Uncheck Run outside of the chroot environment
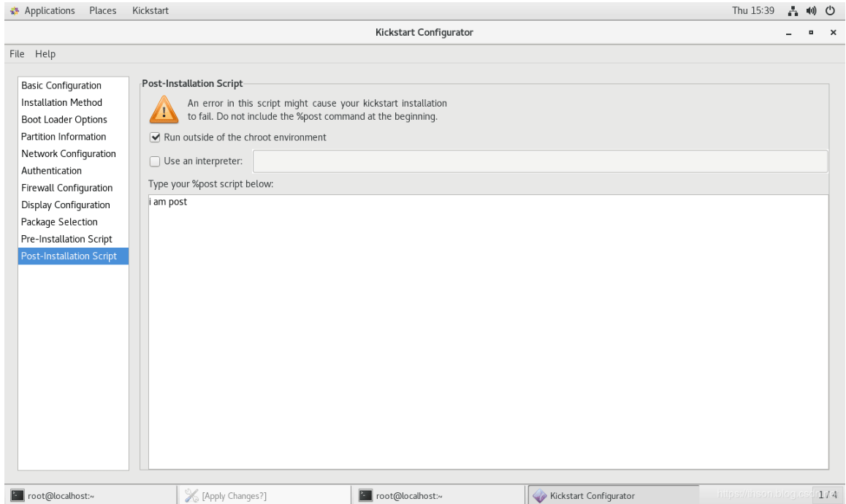 click(155, 137)
